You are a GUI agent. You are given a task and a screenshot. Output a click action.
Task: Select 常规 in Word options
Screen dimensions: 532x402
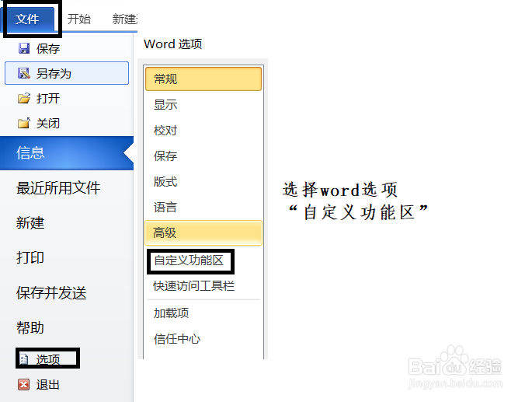click(203, 79)
